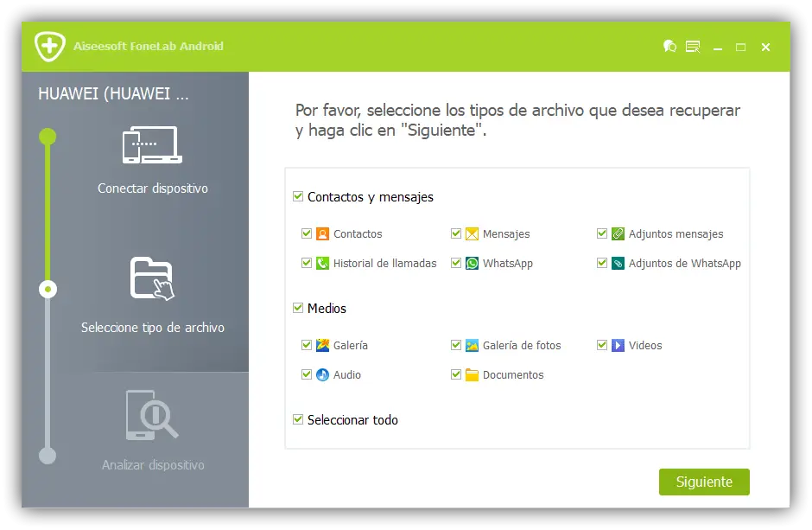Click the Galería picture icon

(x=322, y=345)
